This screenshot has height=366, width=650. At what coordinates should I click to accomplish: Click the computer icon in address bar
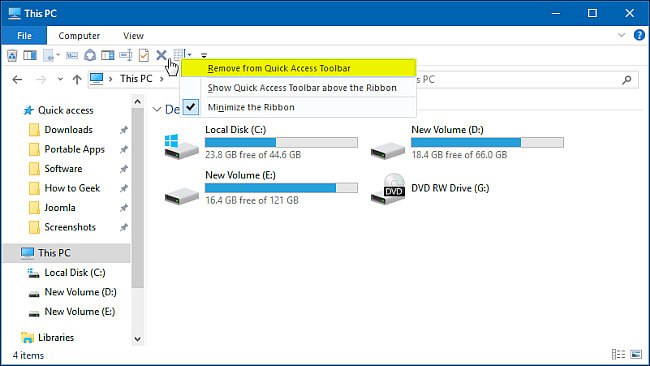tap(97, 79)
